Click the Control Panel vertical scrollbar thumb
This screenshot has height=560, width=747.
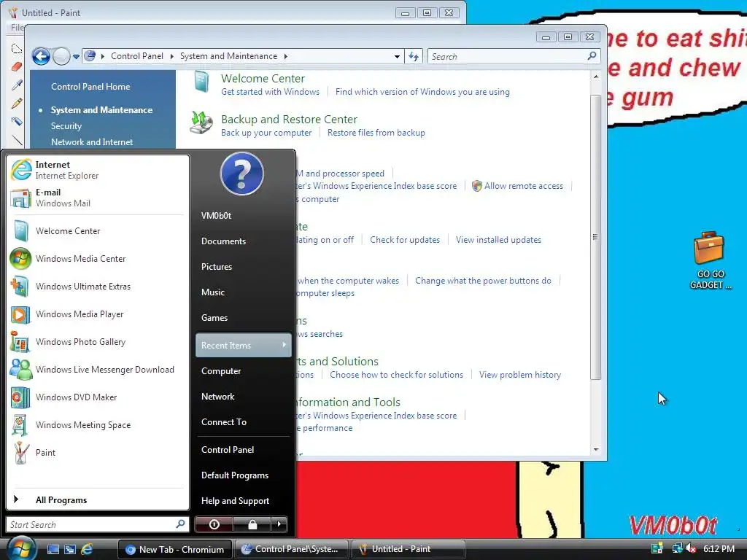[595, 237]
